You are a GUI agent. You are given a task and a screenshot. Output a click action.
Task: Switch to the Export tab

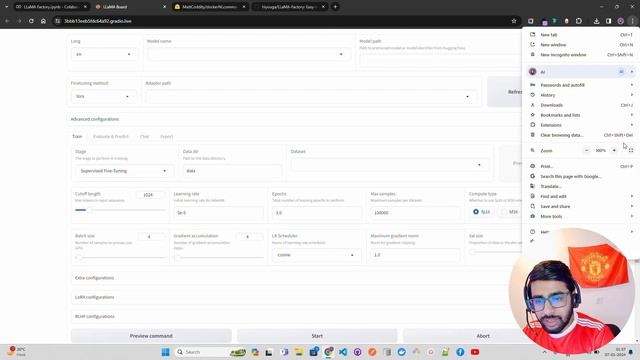click(167, 136)
